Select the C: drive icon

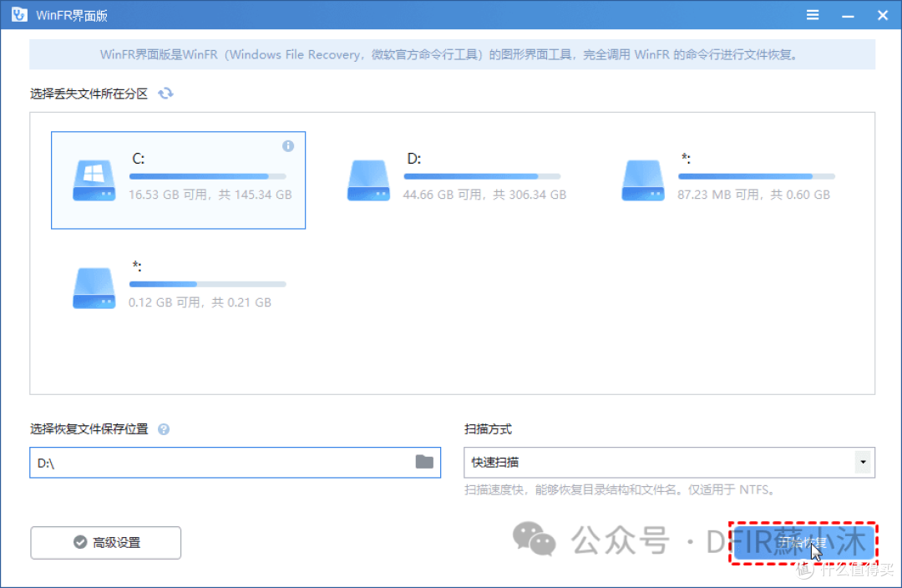coord(94,180)
